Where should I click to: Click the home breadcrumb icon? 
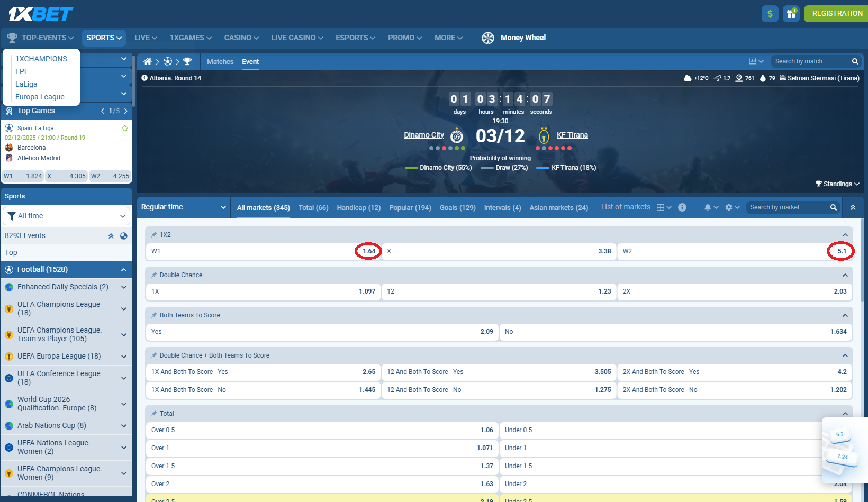(148, 62)
